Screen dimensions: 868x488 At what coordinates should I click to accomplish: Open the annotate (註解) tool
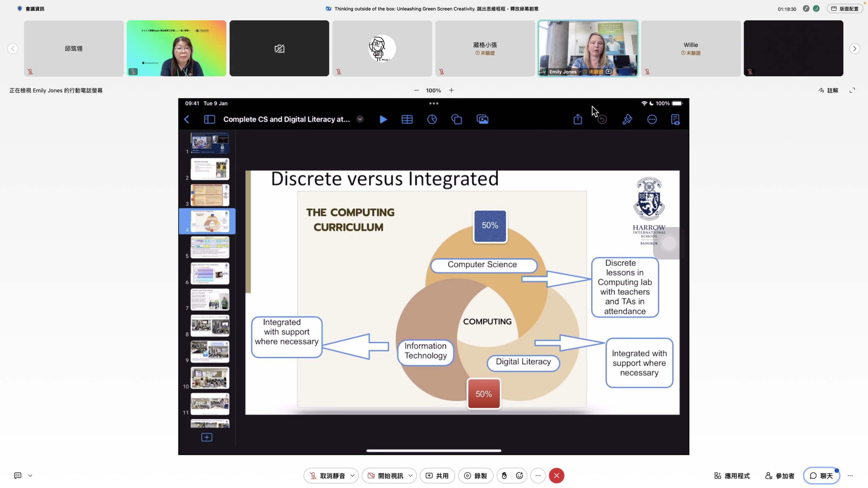click(828, 90)
